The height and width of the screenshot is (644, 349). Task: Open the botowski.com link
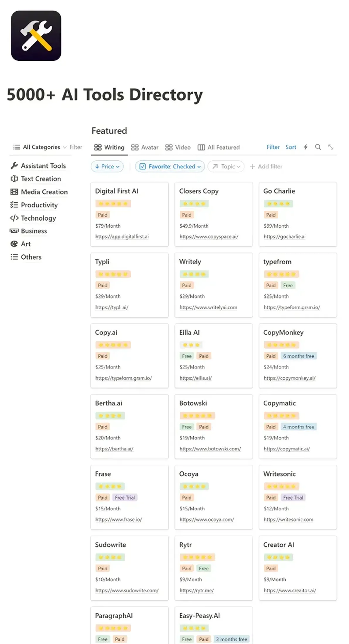[x=210, y=449]
